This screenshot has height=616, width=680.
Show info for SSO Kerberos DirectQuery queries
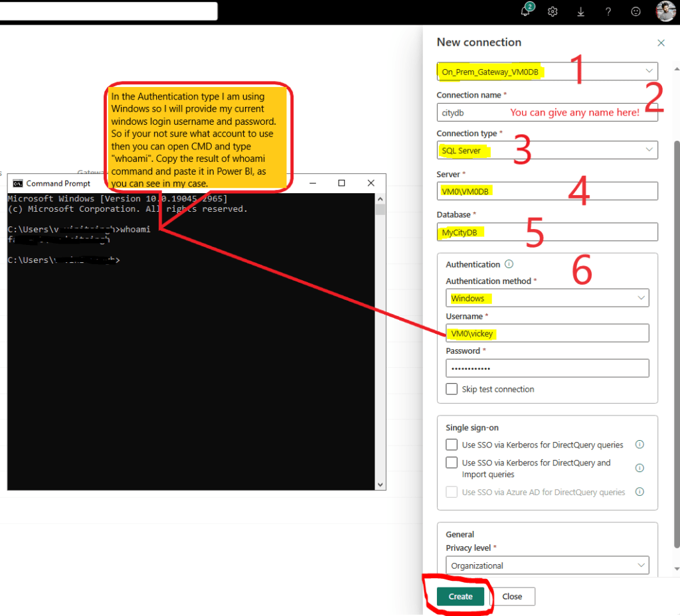pyautogui.click(x=639, y=444)
